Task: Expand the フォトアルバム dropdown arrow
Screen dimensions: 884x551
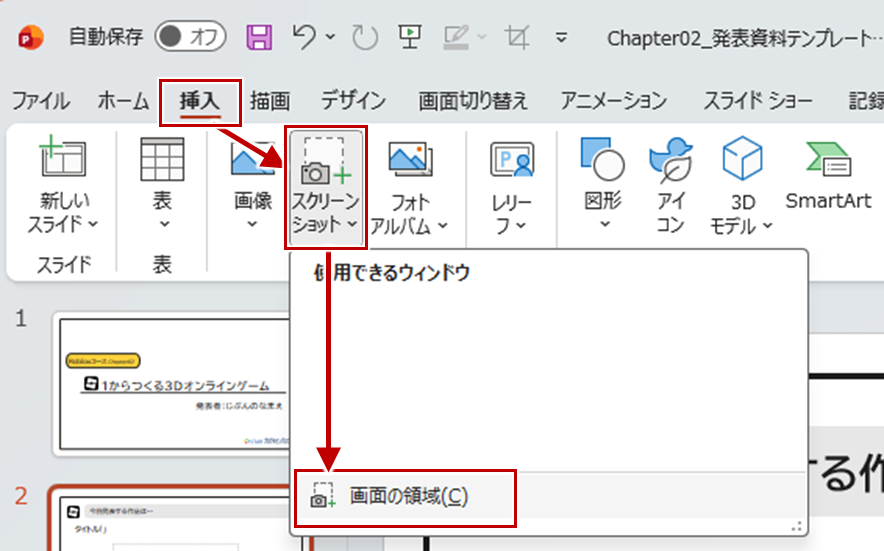Action: [x=443, y=226]
